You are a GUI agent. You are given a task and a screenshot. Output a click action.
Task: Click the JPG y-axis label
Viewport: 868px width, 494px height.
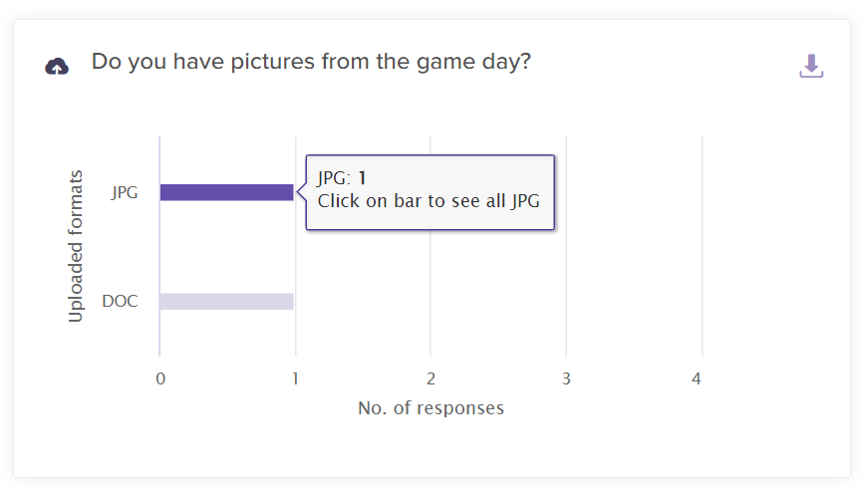coord(125,193)
